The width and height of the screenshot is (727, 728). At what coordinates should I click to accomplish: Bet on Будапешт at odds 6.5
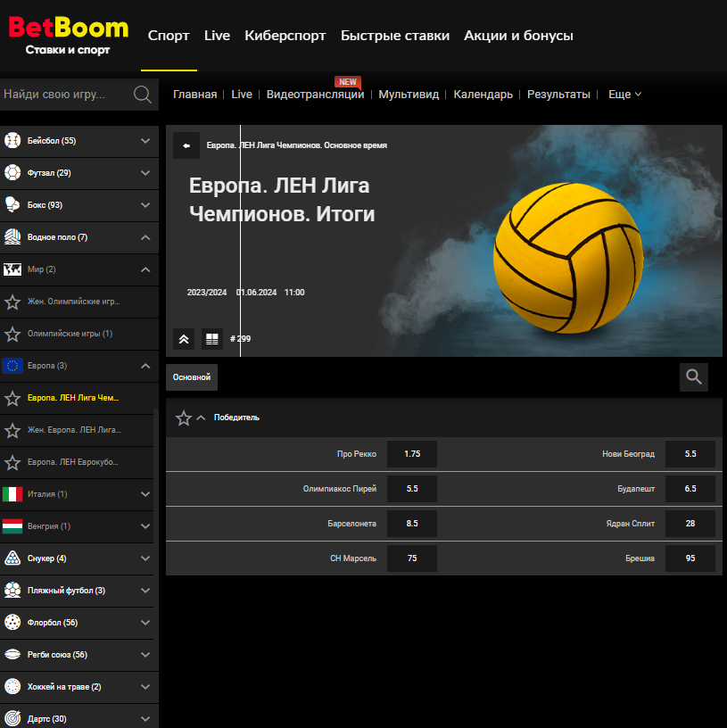click(690, 489)
